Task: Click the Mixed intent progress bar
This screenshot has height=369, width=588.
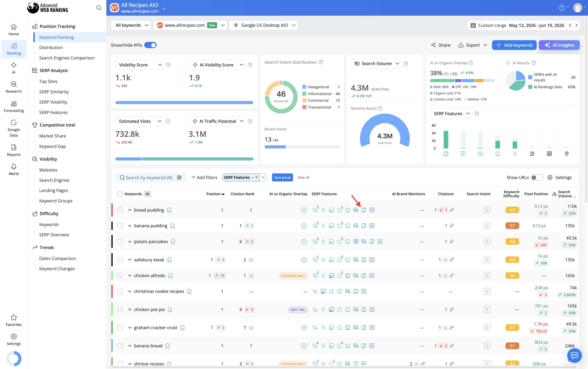Action: click(x=302, y=147)
